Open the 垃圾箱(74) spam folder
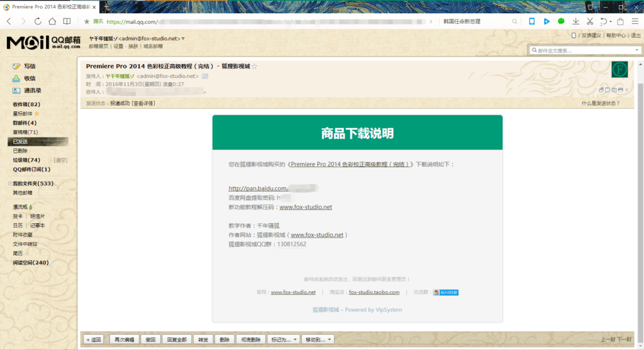Image resolution: width=644 pixels, height=350 pixels. (x=26, y=160)
